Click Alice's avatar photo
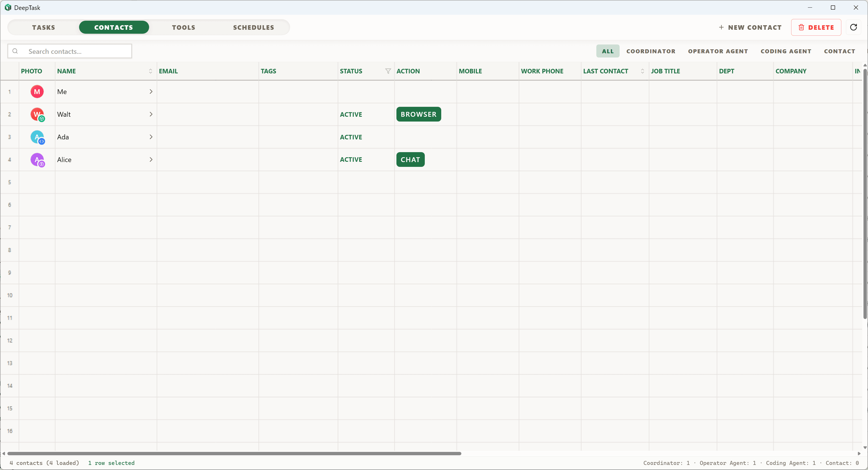Image resolution: width=868 pixels, height=470 pixels. click(37, 159)
